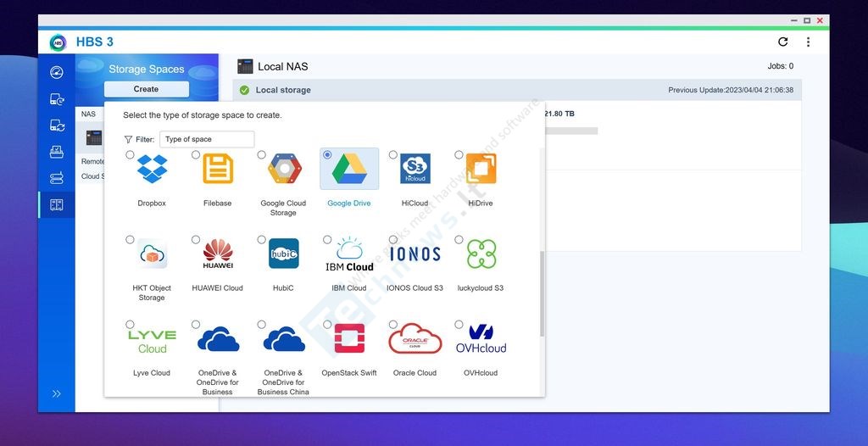The height and width of the screenshot is (446, 868).
Task: Click the NAS section label in sidebar
Action: (x=88, y=114)
